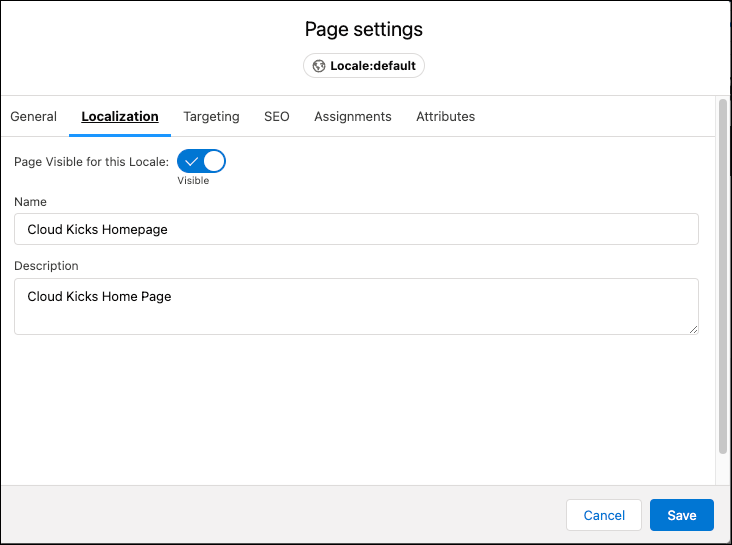Save the page settings
732x545 pixels.
click(x=682, y=515)
